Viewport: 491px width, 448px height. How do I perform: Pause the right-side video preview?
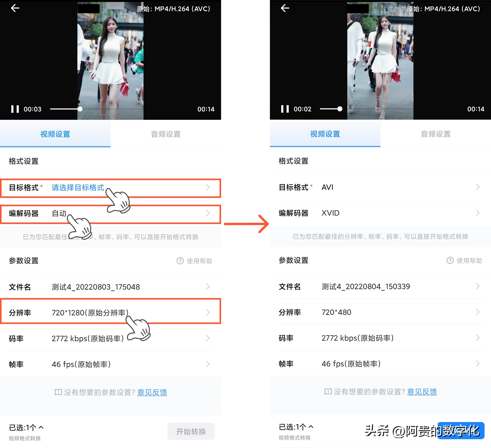click(285, 109)
